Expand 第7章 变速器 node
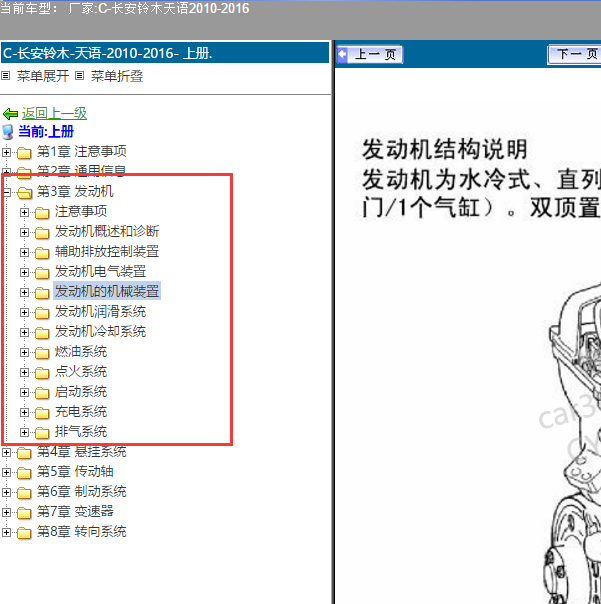Viewport: 601px width, 604px height. (6, 512)
